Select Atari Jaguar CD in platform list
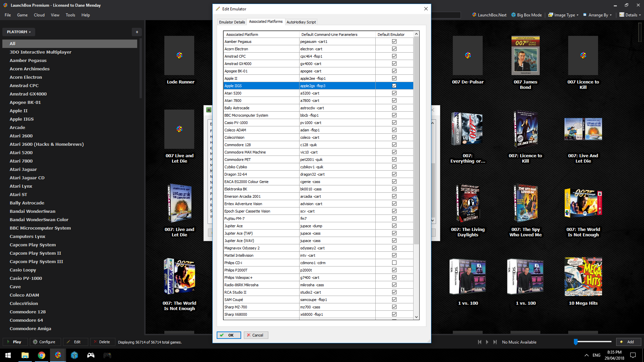This screenshot has height=362, width=644. [27, 178]
